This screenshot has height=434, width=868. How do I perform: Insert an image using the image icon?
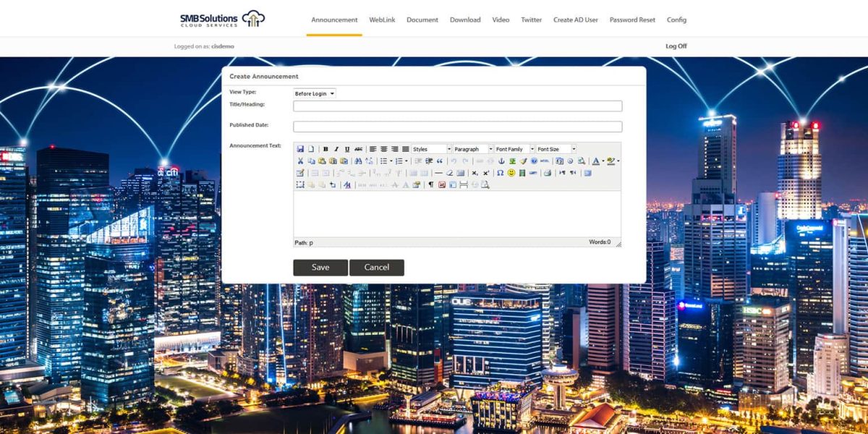(511, 161)
